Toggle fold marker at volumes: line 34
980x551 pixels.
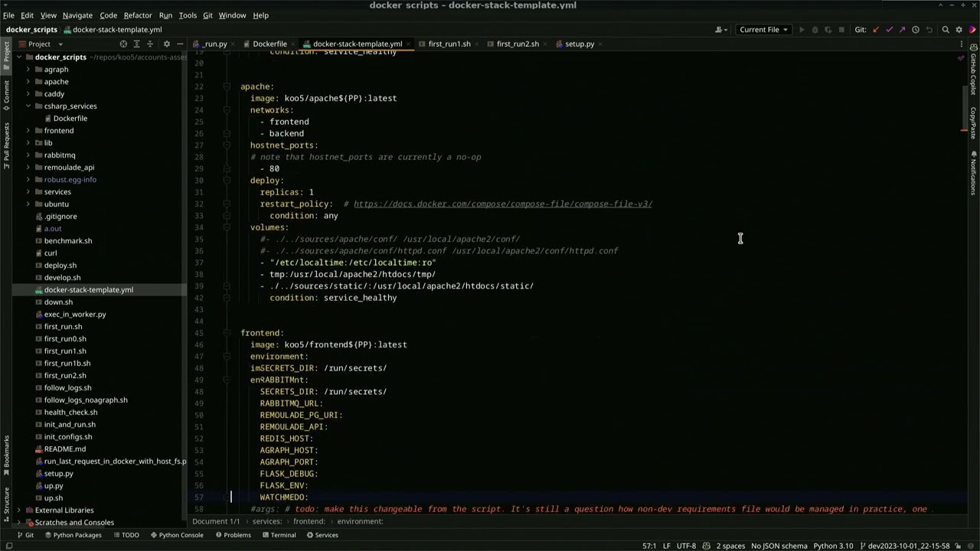tap(227, 227)
